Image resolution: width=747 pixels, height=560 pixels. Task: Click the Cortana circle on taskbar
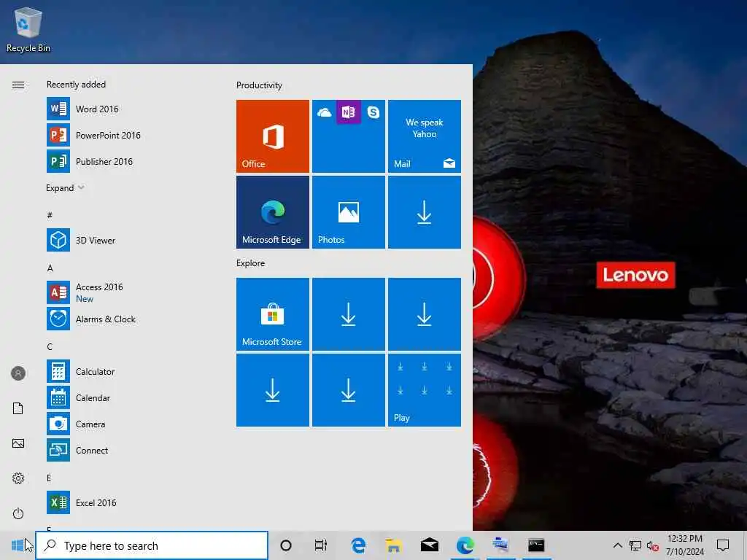click(286, 545)
